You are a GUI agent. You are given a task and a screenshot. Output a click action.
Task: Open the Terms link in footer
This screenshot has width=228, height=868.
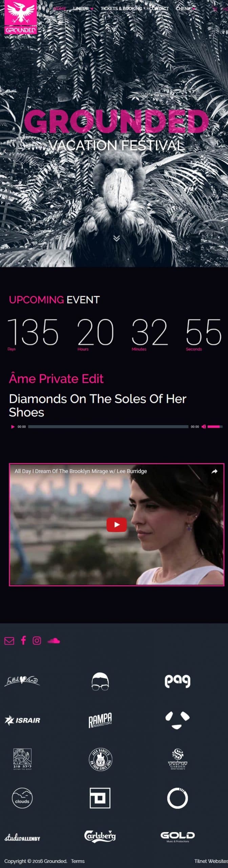[x=78, y=861]
